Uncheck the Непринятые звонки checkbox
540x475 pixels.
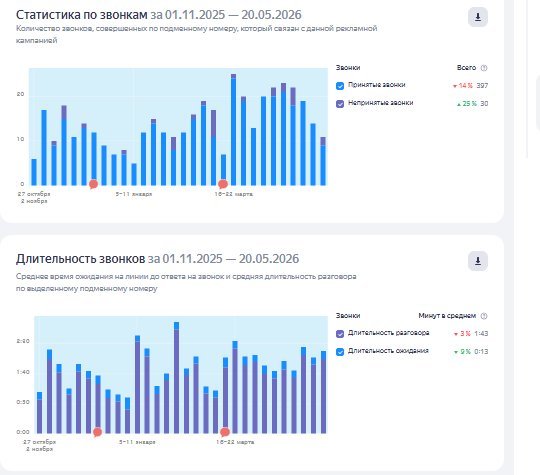[x=340, y=104]
